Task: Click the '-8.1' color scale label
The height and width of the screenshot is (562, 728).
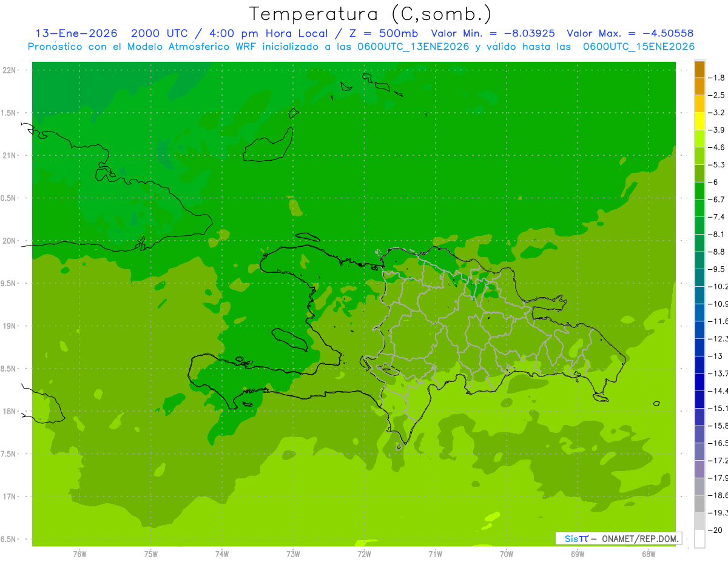Action: (x=716, y=234)
